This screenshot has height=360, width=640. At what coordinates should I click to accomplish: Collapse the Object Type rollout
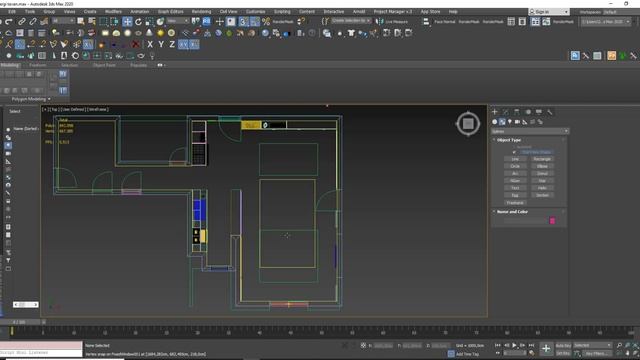click(509, 140)
